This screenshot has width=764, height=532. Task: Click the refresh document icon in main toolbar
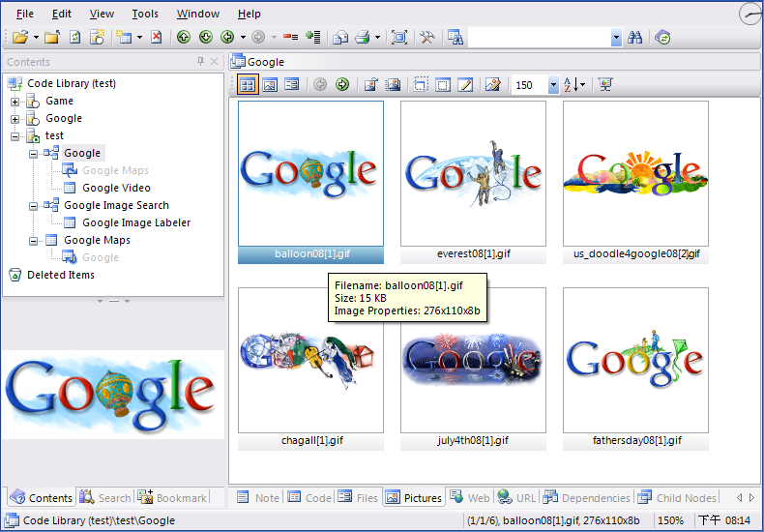pyautogui.click(x=75, y=37)
